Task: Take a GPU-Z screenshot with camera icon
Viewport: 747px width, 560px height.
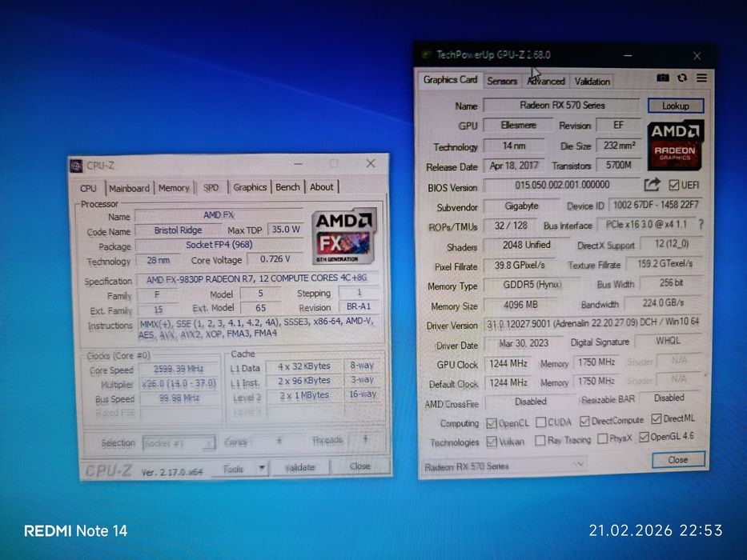Action: (x=663, y=78)
